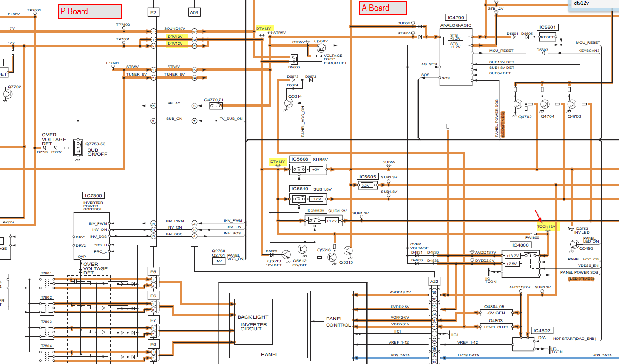The image size is (619, 364).
Task: Select the Q4702 transistor label
Action: pyautogui.click(x=525, y=117)
